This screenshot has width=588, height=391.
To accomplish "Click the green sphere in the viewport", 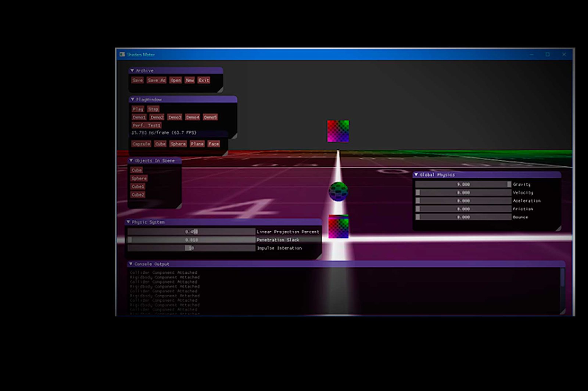I will [338, 192].
